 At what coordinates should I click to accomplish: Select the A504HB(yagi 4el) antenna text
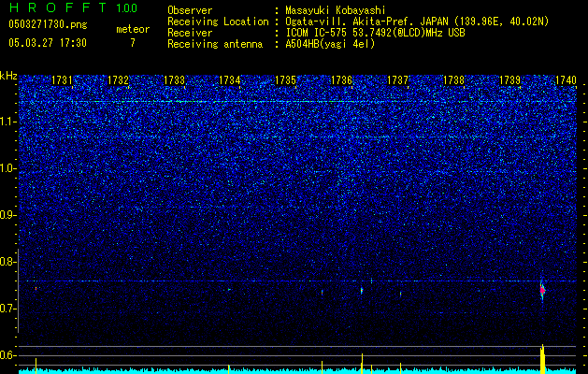tap(330, 44)
